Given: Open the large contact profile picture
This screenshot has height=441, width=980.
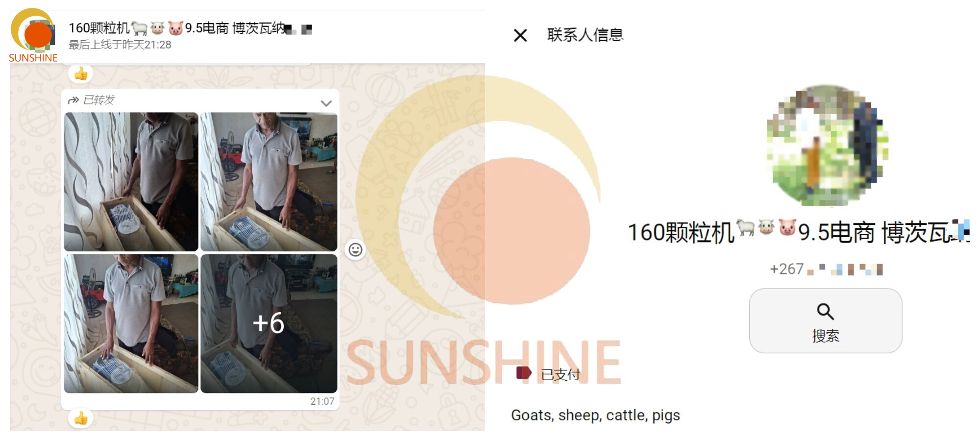Looking at the screenshot, I should tap(827, 146).
